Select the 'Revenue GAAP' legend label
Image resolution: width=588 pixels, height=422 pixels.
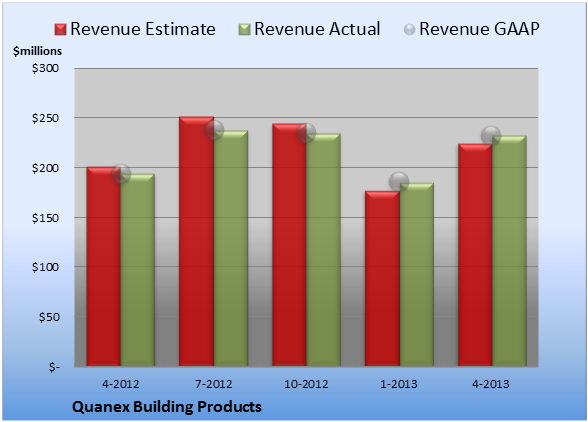[x=480, y=29]
